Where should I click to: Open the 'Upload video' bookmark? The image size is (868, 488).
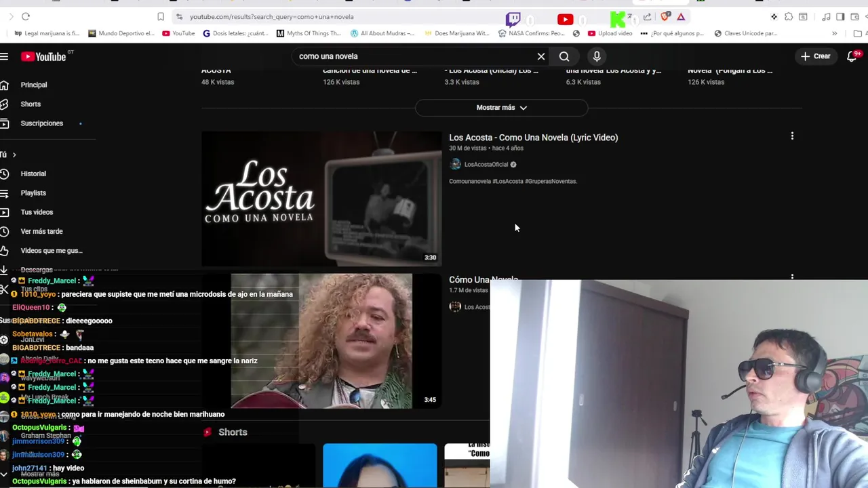pos(610,33)
